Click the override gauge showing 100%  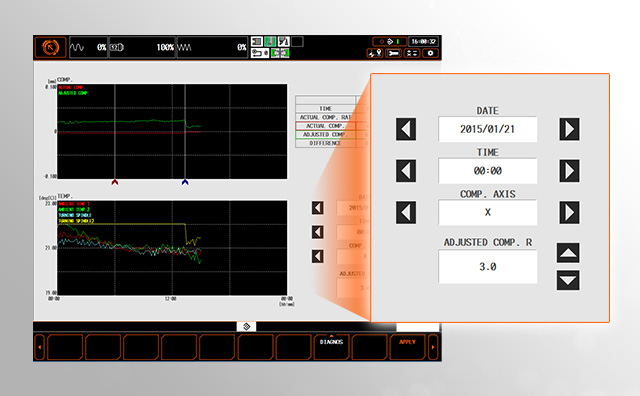tap(142, 47)
